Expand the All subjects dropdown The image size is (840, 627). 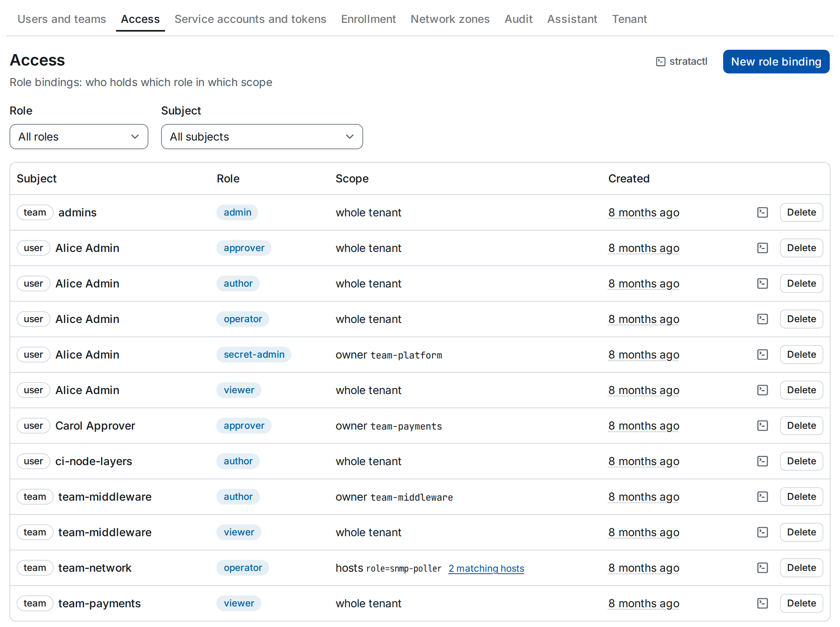262,137
